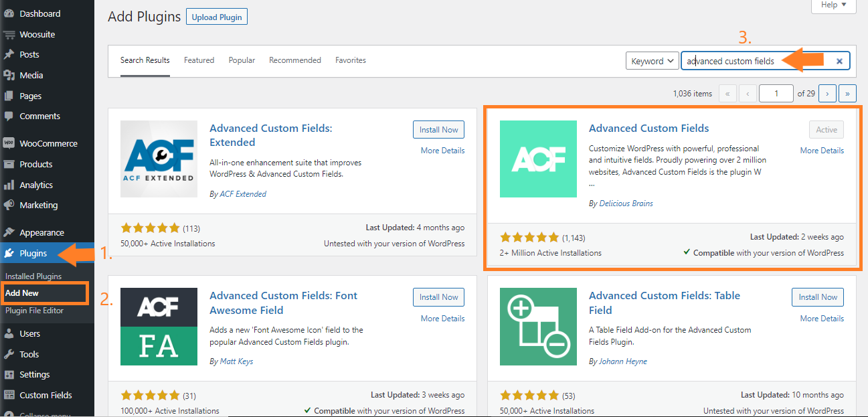
Task: Click the Table Field plugin logo
Action: pos(538,327)
